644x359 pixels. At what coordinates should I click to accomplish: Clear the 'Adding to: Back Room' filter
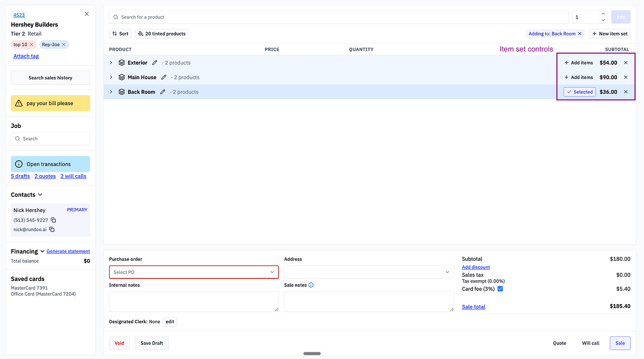[x=580, y=34]
